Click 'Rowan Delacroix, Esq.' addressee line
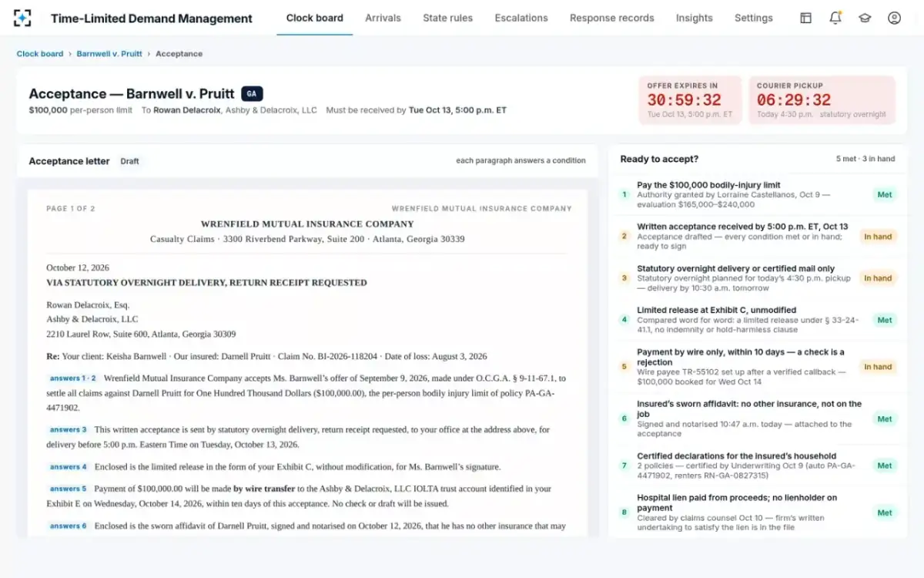This screenshot has width=924, height=578. (x=88, y=305)
